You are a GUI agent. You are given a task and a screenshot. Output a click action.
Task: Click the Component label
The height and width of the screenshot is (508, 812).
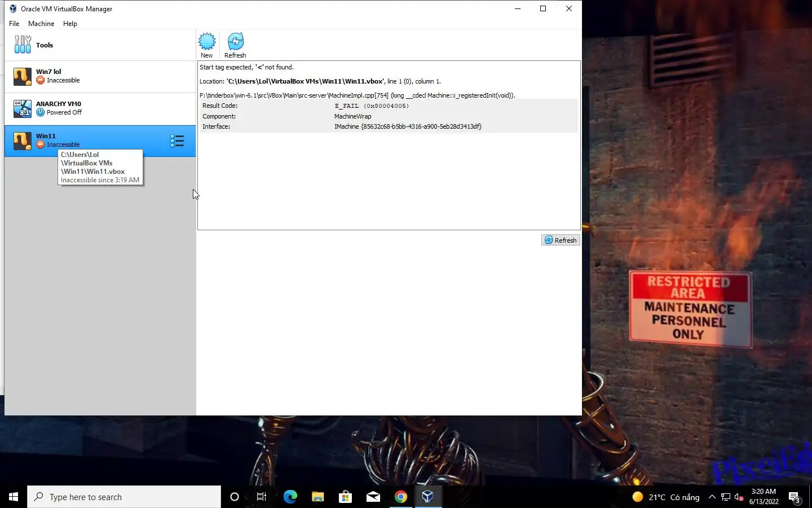[x=219, y=116]
